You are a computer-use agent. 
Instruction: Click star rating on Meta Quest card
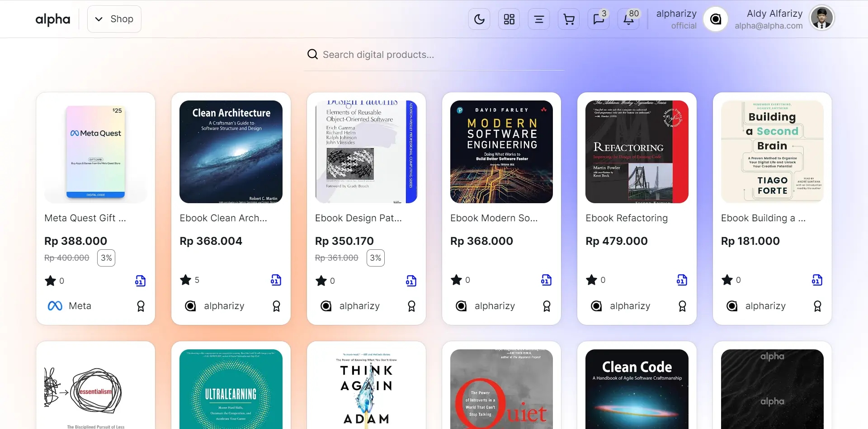pos(54,281)
